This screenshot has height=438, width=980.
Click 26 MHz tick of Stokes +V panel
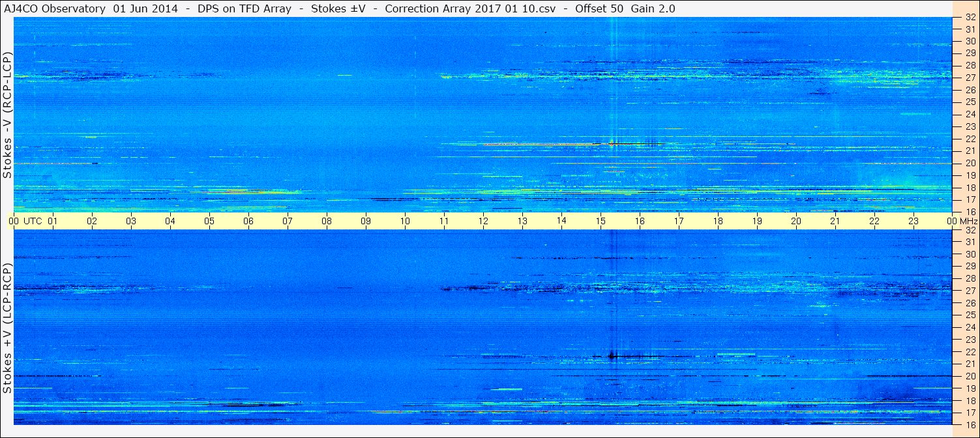(970, 302)
